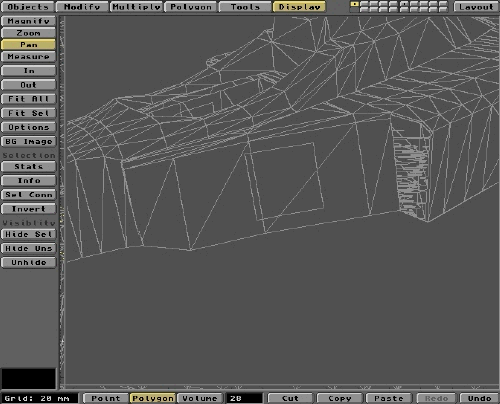Image resolution: width=500 pixels, height=404 pixels.
Task: Switch to Volume selection mode
Action: pyautogui.click(x=200, y=398)
